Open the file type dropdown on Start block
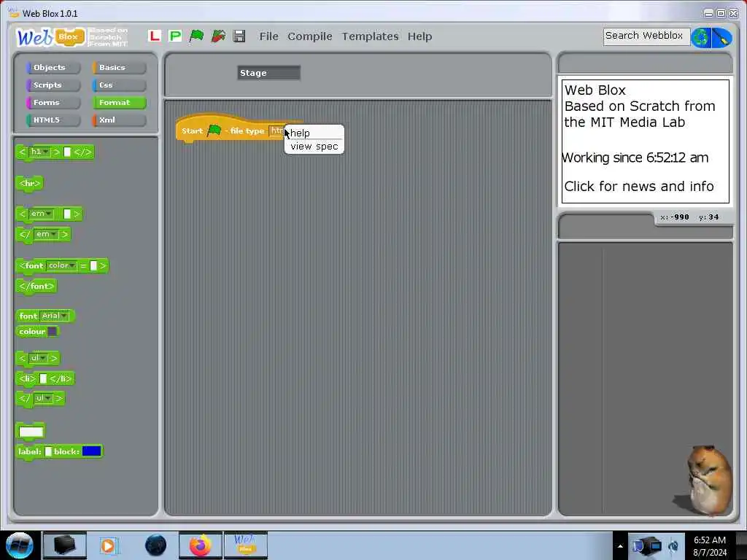Viewport: 747px width, 560px height. [x=278, y=131]
